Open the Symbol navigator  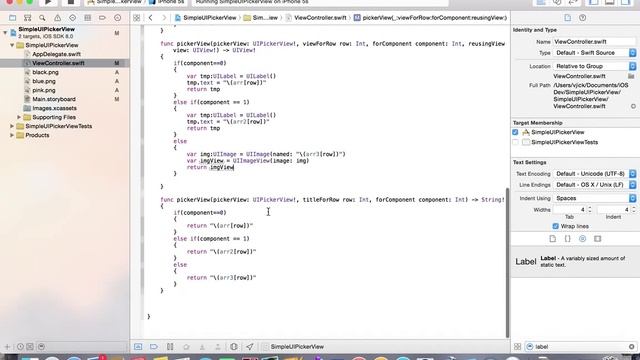[27, 18]
